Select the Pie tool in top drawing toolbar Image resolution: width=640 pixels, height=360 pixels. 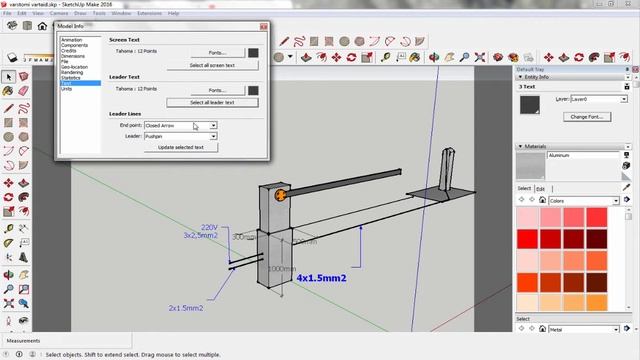pos(420,41)
